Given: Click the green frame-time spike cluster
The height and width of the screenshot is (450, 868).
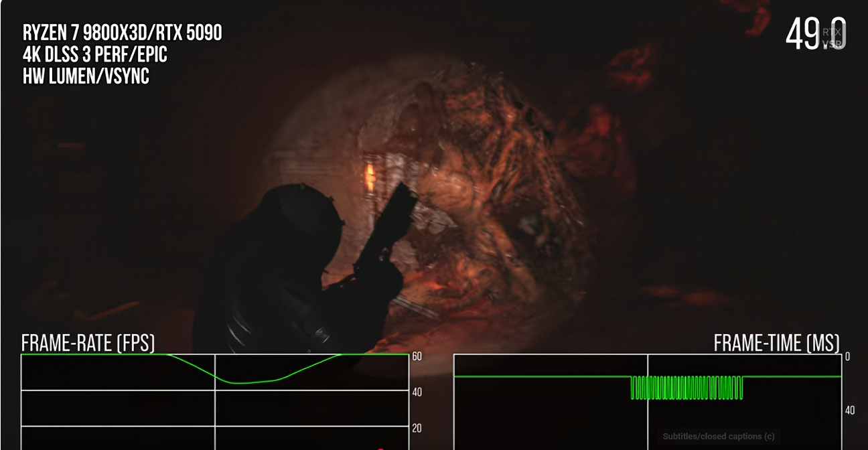Looking at the screenshot, I should [x=687, y=388].
